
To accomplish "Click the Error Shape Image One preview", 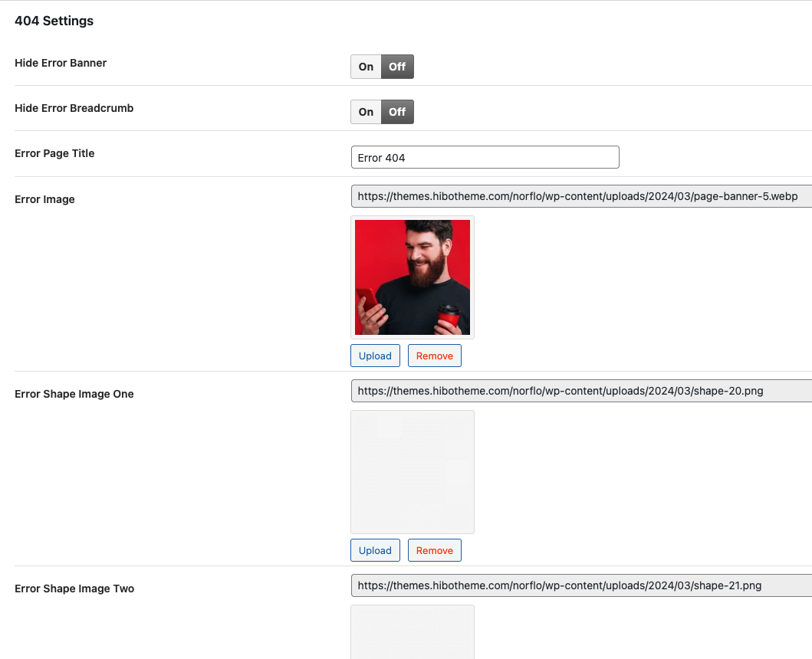I will click(x=413, y=472).
